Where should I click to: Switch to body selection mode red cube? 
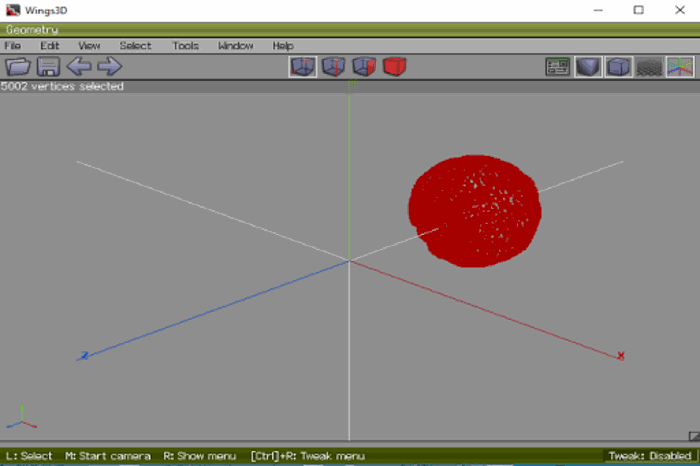pos(395,67)
